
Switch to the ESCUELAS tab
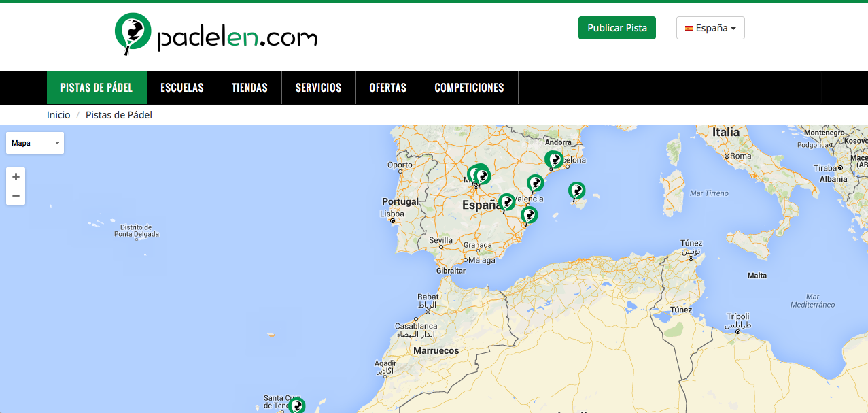click(x=182, y=87)
